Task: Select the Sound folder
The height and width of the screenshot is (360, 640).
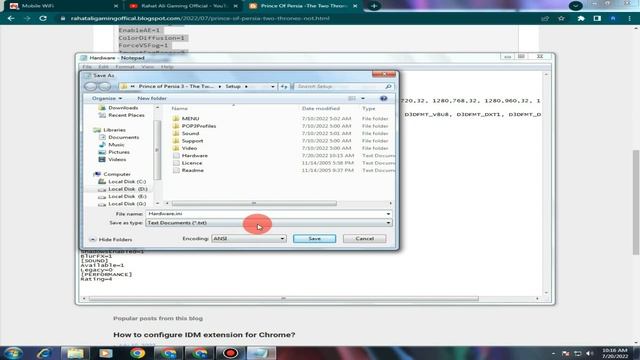Action: coord(190,133)
